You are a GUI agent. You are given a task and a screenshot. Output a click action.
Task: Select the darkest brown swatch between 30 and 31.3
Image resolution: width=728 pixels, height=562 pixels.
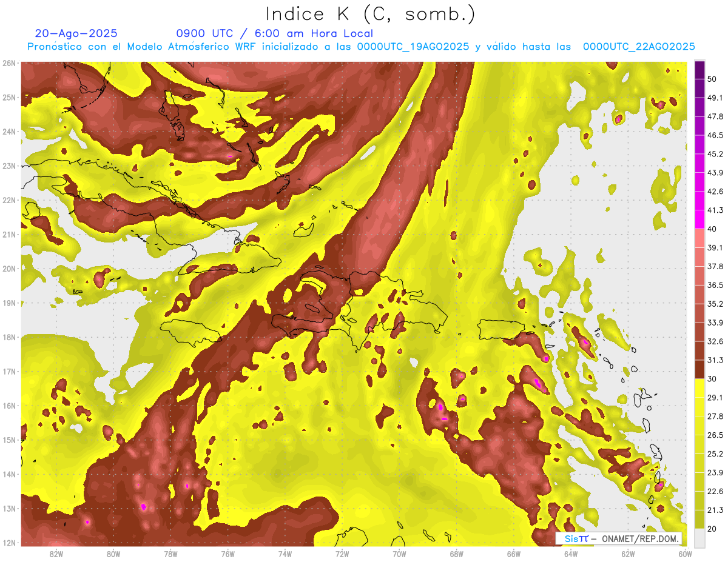pyautogui.click(x=699, y=369)
